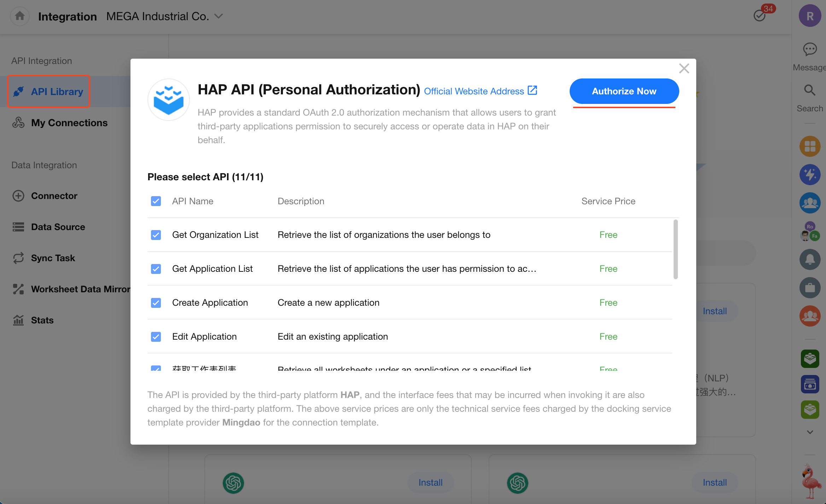Open the Message chat icon
Screen dimensions: 826x504
(809, 49)
